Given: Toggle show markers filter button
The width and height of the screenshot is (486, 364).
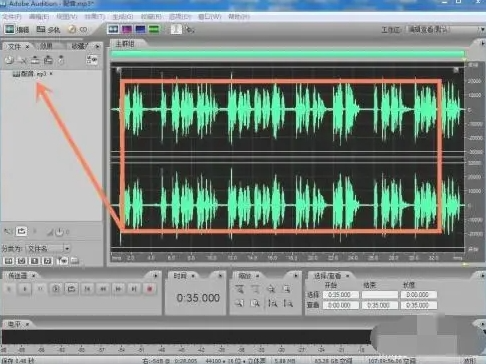Looking at the screenshot, I should (62, 260).
